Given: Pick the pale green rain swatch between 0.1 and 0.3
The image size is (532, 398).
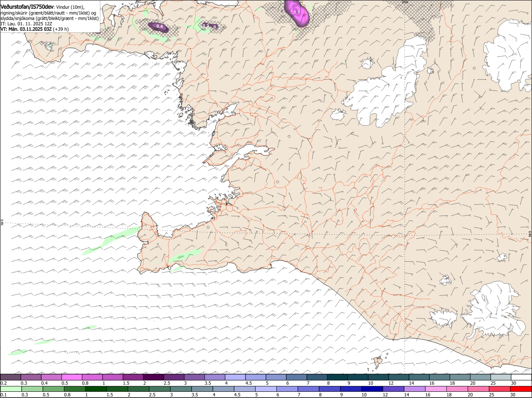Looking at the screenshot, I should click(11, 389).
